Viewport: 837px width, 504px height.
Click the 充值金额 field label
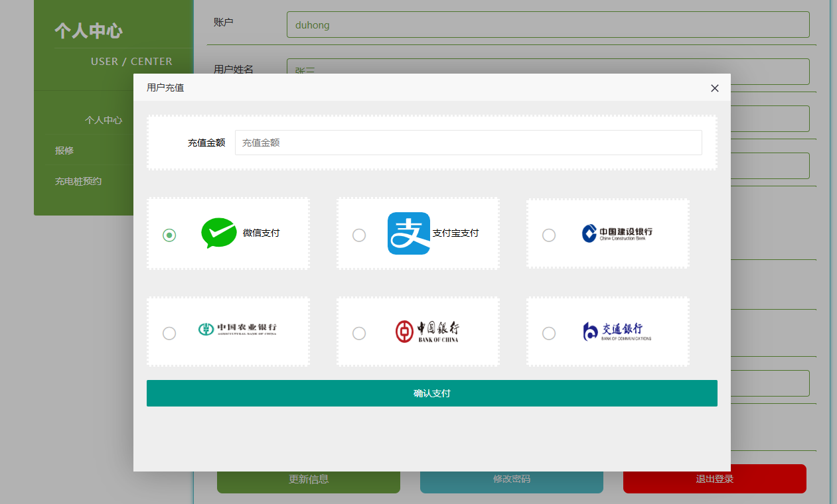pos(206,143)
